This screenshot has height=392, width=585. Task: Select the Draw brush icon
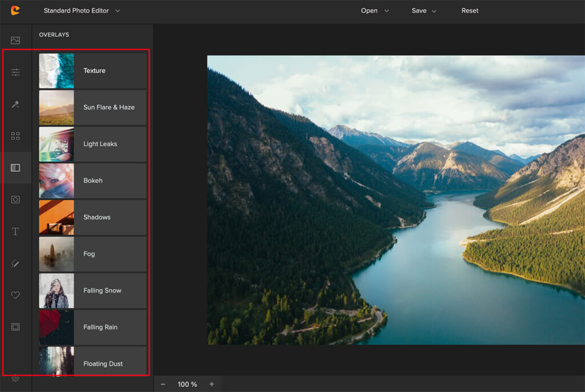[15, 264]
